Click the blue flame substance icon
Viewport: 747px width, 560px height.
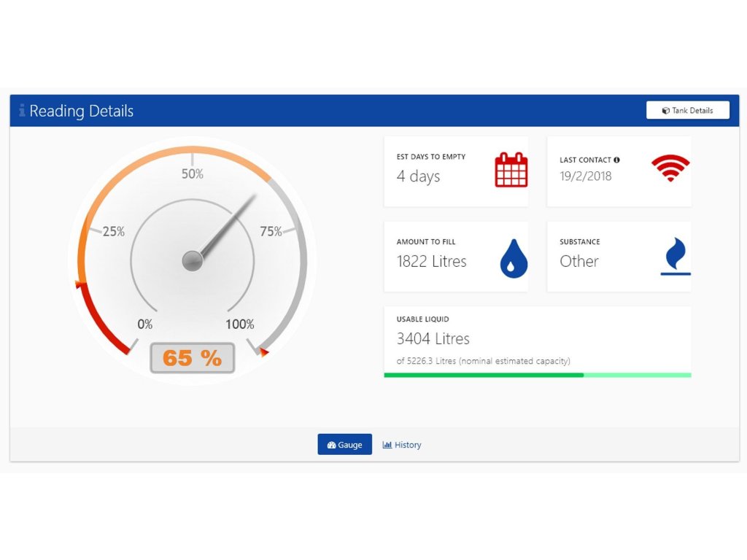676,256
